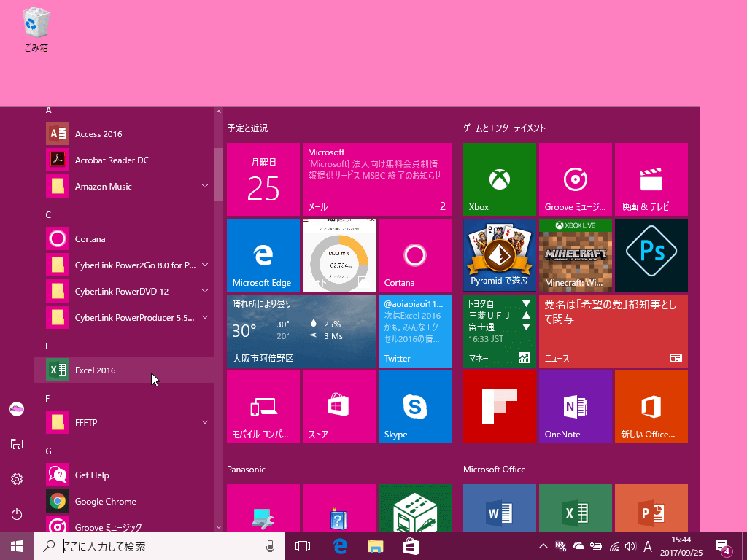Open Settings gear in Start sidebar
Viewport: 747px width, 560px height.
(x=17, y=479)
